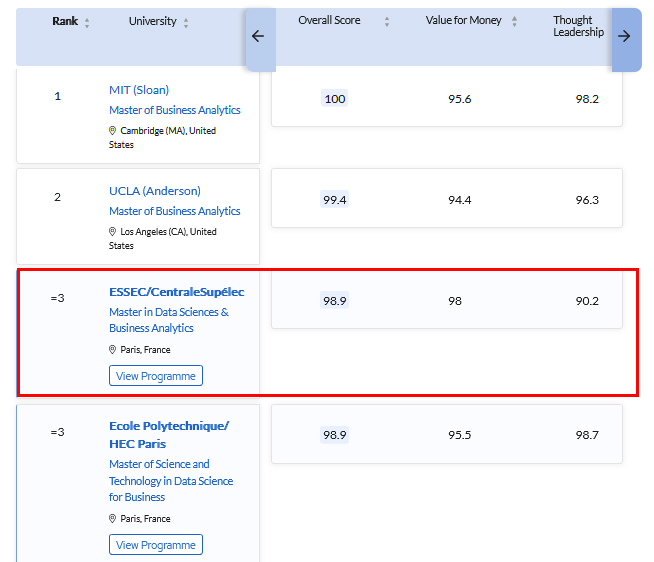This screenshot has height=562, width=654.
Task: Sort by Overall Score arrows
Action: click(x=387, y=22)
